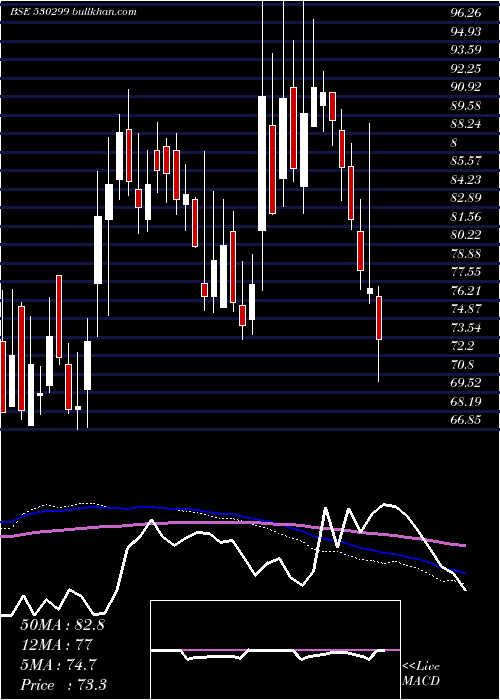
Task: Click the 94.93 price axis label
Action: [466, 31]
